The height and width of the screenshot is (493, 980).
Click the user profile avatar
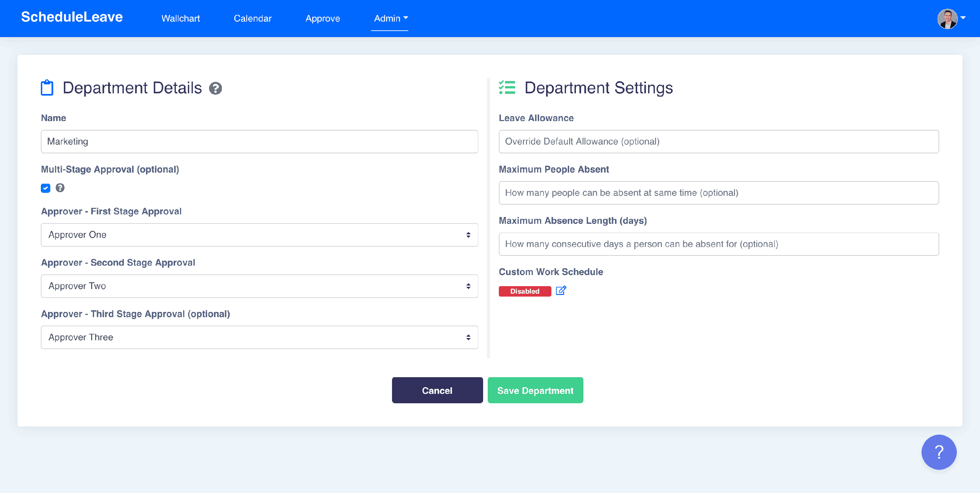(947, 19)
